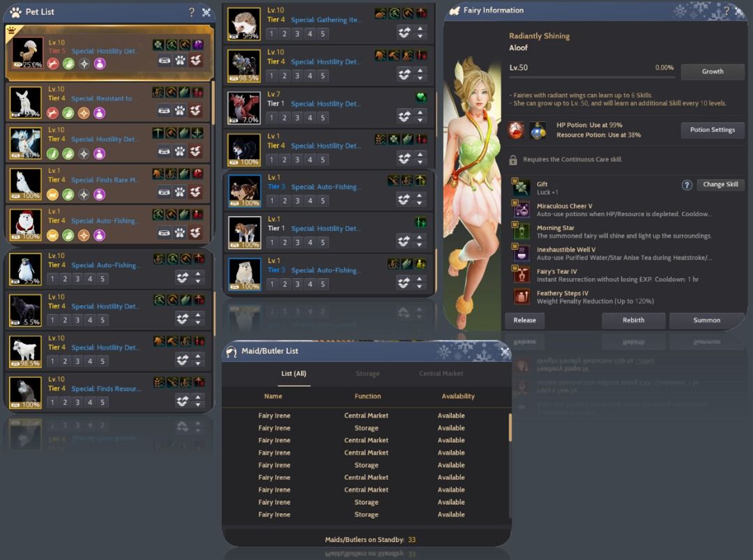Click the Morning Star lantern skill icon
The width and height of the screenshot is (753, 560).
[521, 231]
